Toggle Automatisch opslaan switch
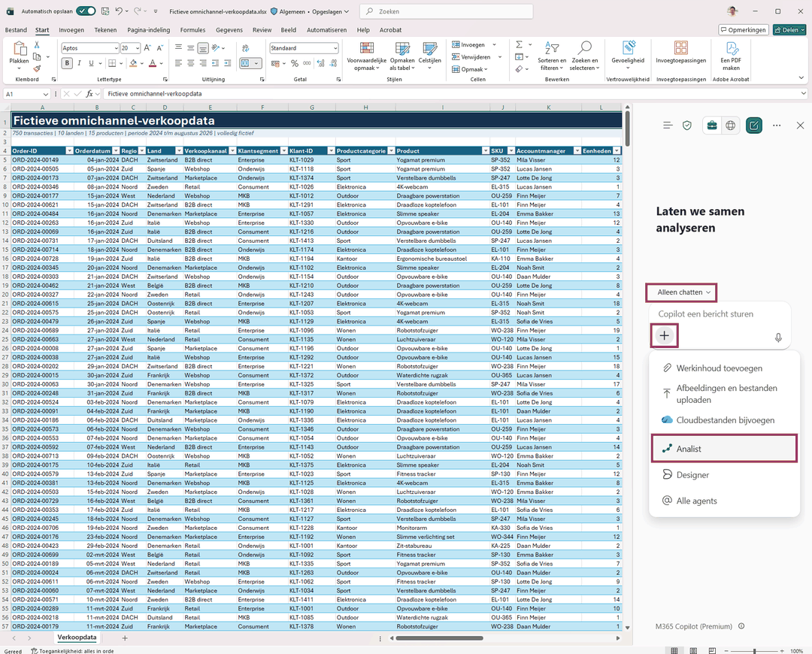Viewport: 812px width, 654px height. pos(86,11)
